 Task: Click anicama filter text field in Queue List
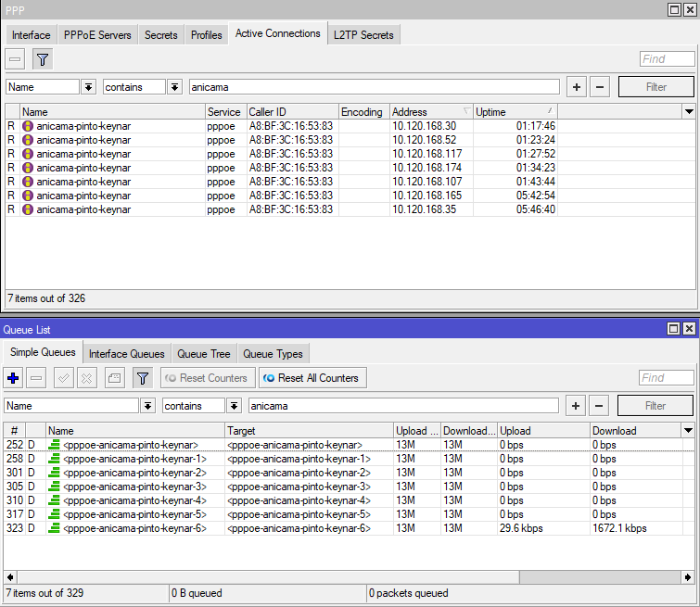(403, 405)
